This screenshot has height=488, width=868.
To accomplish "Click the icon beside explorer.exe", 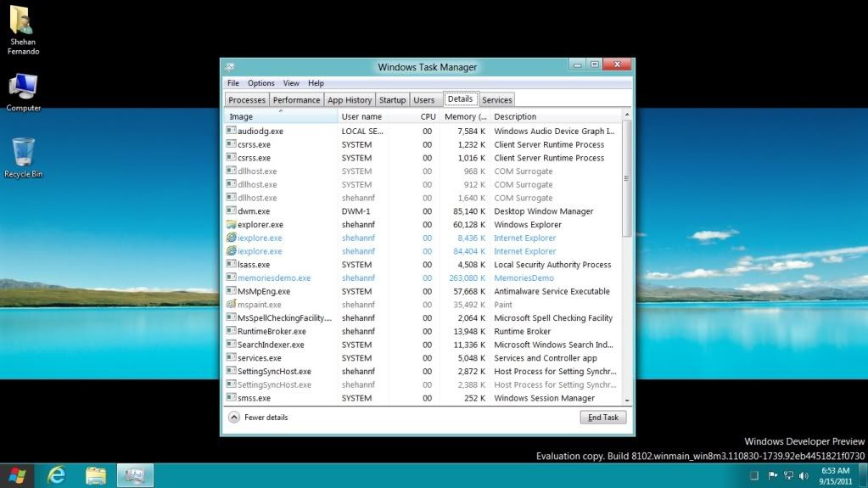I will click(231, 224).
